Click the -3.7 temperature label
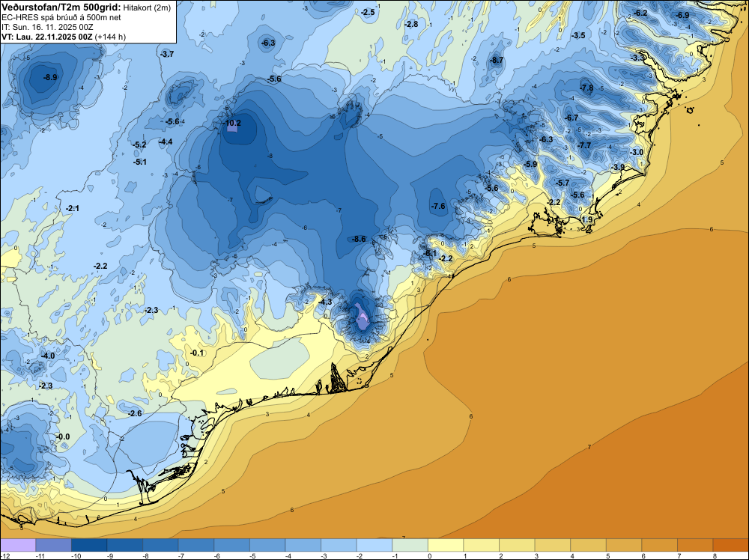 [x=167, y=55]
